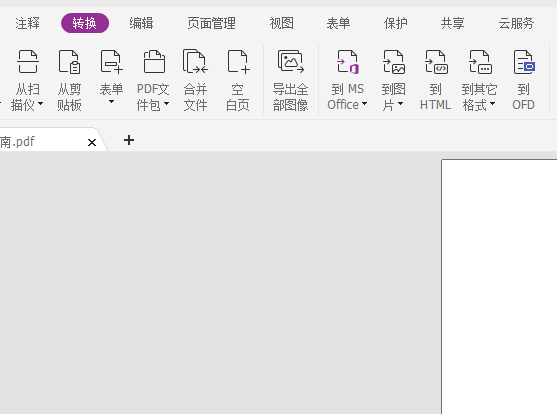Viewport: 557px width, 414px height.
Task: Convert to HTML using 到HTML icon
Action: tap(436, 62)
